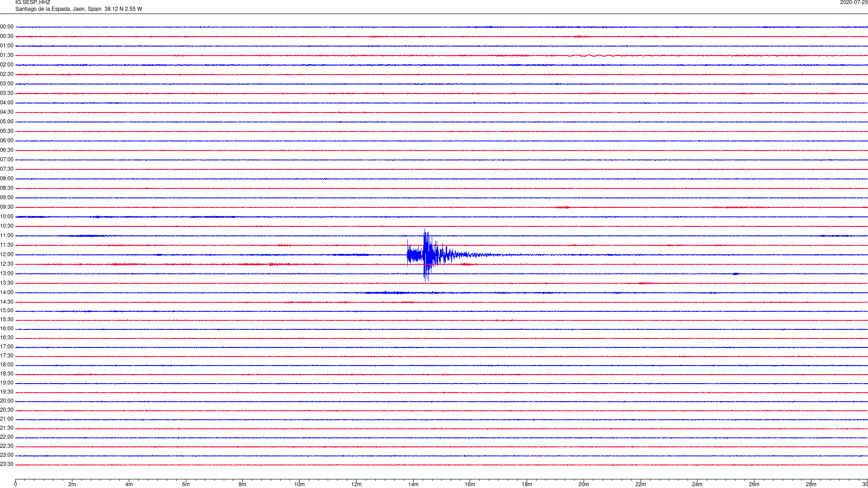Viewport: 868px width, 488px height.
Task: Click the 0 origin tick on time axis
Action: 15,484
